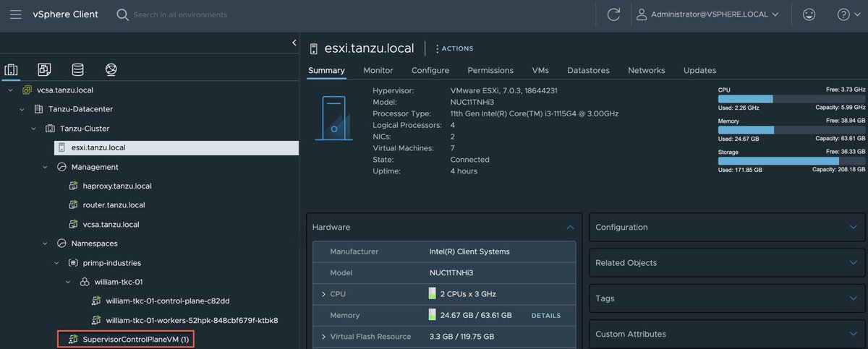Switch to Storage inventory view icon

click(77, 70)
